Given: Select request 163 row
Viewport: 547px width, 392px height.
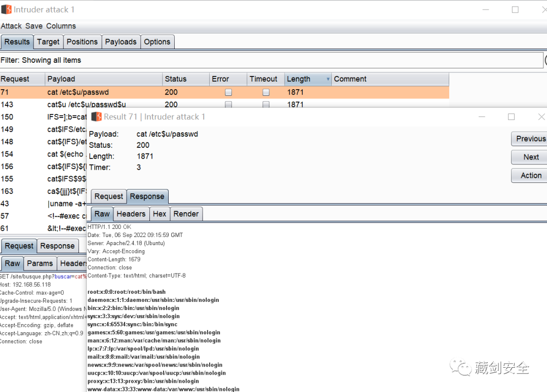Looking at the screenshot, I should click(x=43, y=191).
